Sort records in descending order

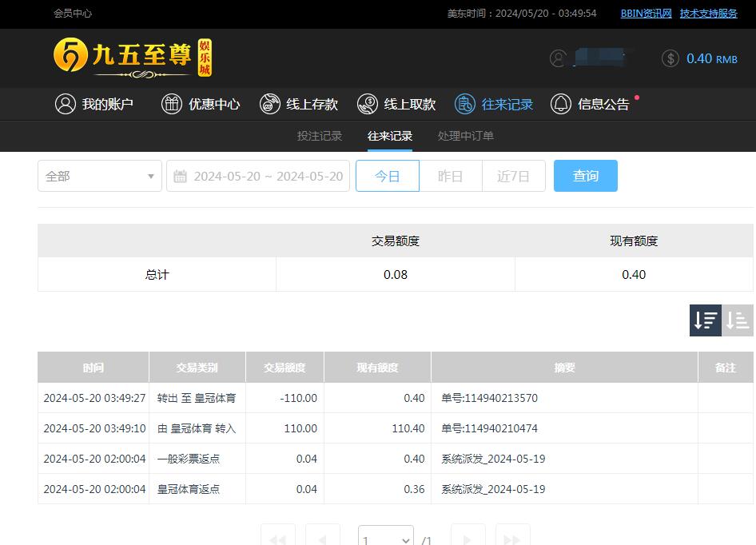[705, 320]
